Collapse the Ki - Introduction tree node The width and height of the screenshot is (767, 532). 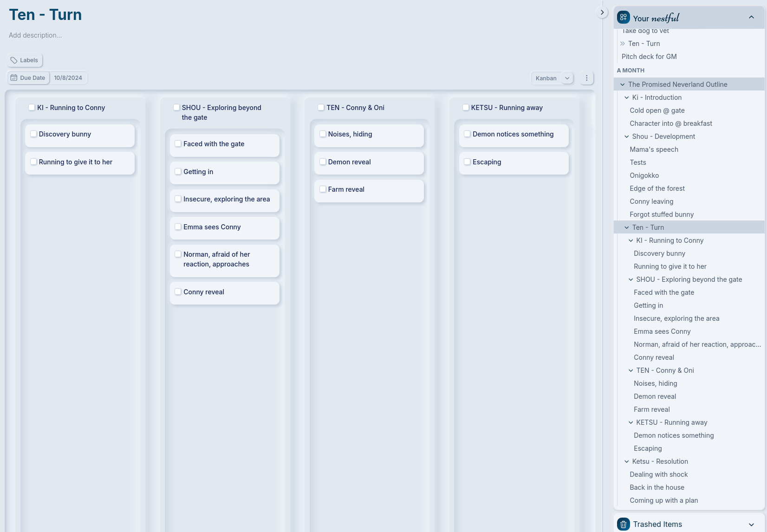point(627,97)
